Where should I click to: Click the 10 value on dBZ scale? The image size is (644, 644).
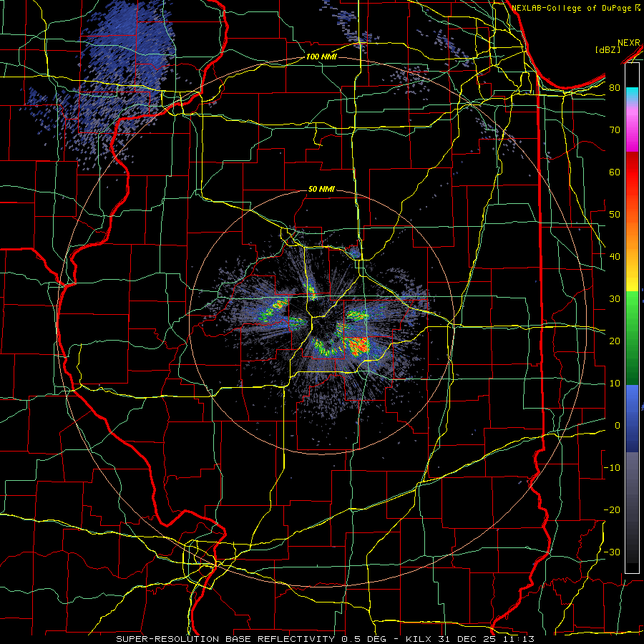(615, 384)
